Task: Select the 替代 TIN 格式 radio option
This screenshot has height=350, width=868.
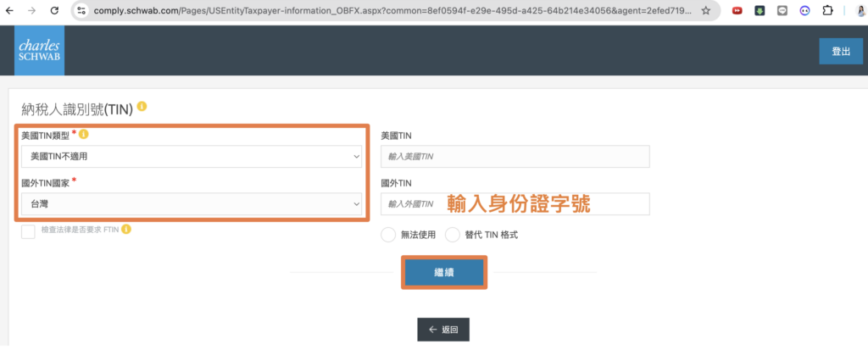Action: [x=452, y=235]
